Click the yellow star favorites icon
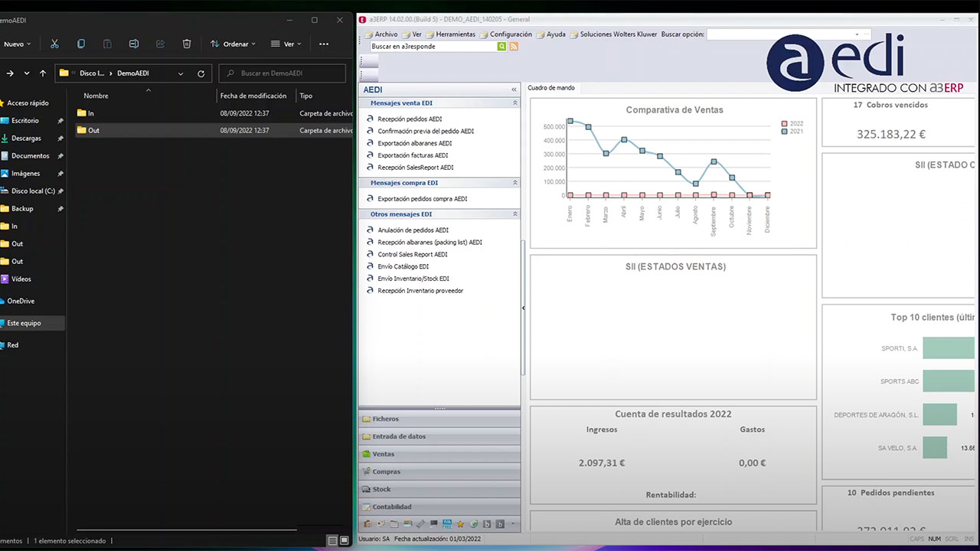 point(460,524)
